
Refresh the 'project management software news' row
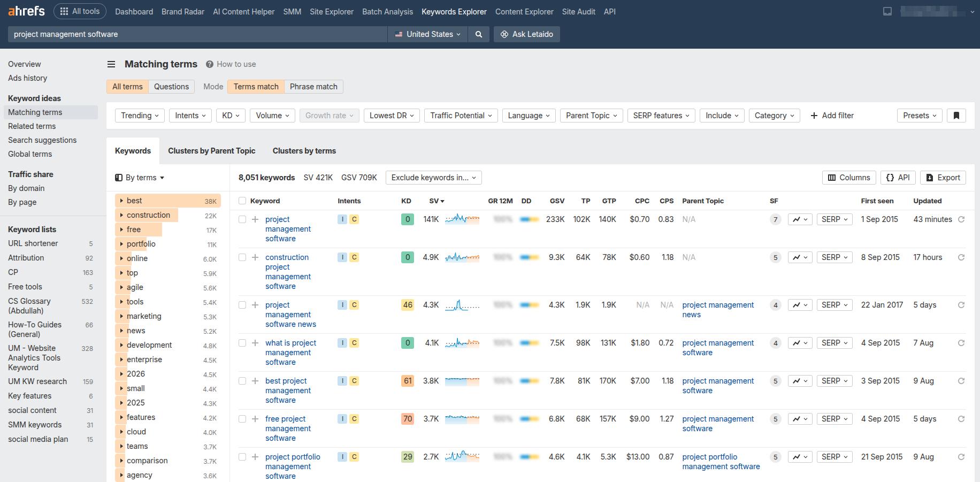961,305
